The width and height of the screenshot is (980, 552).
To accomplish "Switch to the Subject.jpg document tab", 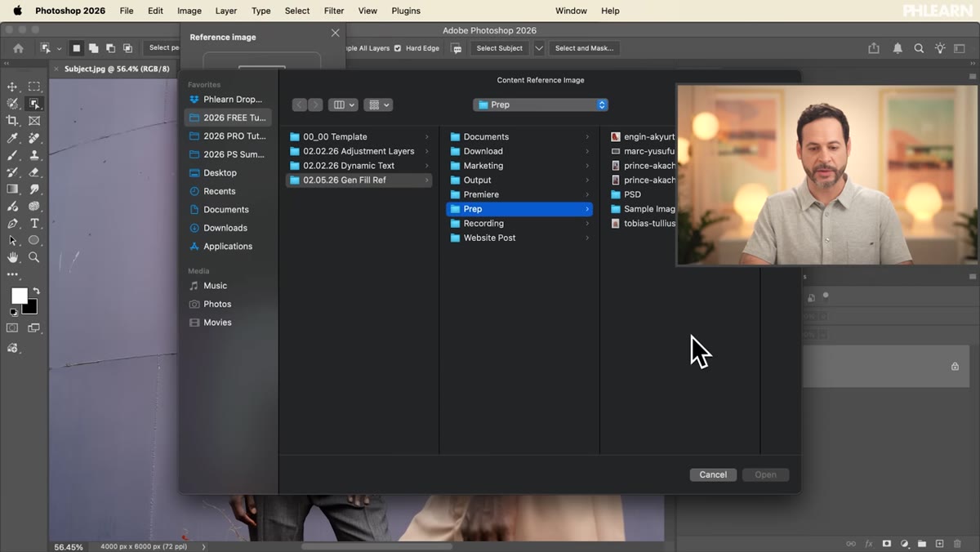I will [117, 69].
